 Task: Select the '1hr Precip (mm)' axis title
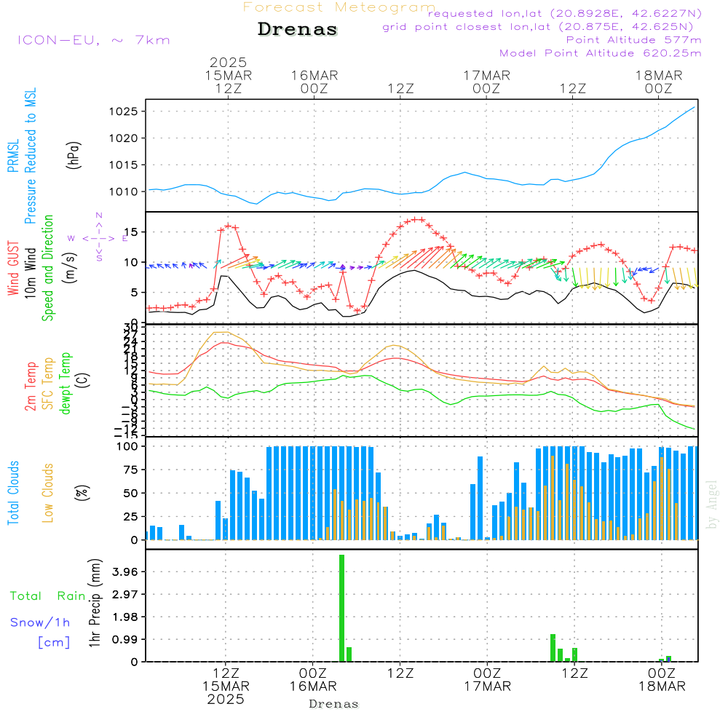click(95, 603)
